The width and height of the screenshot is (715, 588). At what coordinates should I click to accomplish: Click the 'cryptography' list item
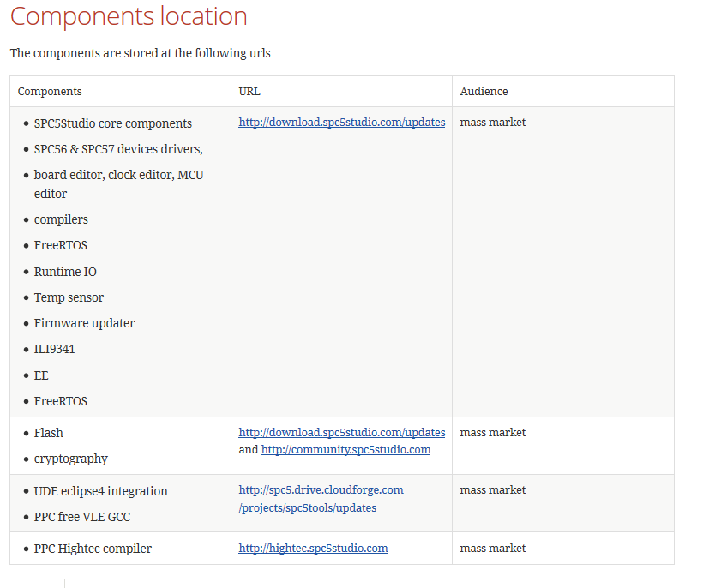click(70, 459)
